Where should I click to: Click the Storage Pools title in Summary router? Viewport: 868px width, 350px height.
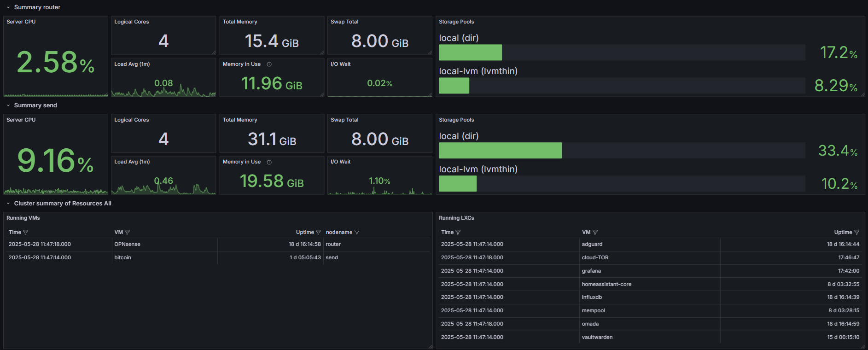click(x=456, y=22)
